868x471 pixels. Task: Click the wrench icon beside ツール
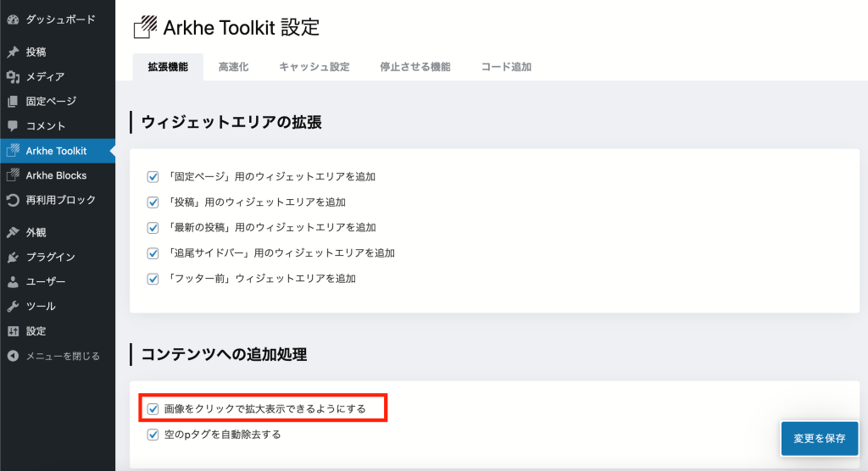(13, 306)
